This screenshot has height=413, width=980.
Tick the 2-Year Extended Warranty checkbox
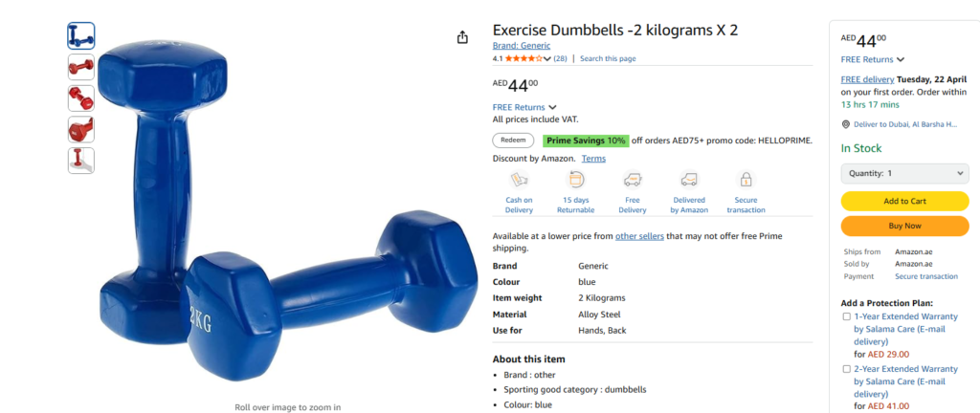click(x=847, y=369)
